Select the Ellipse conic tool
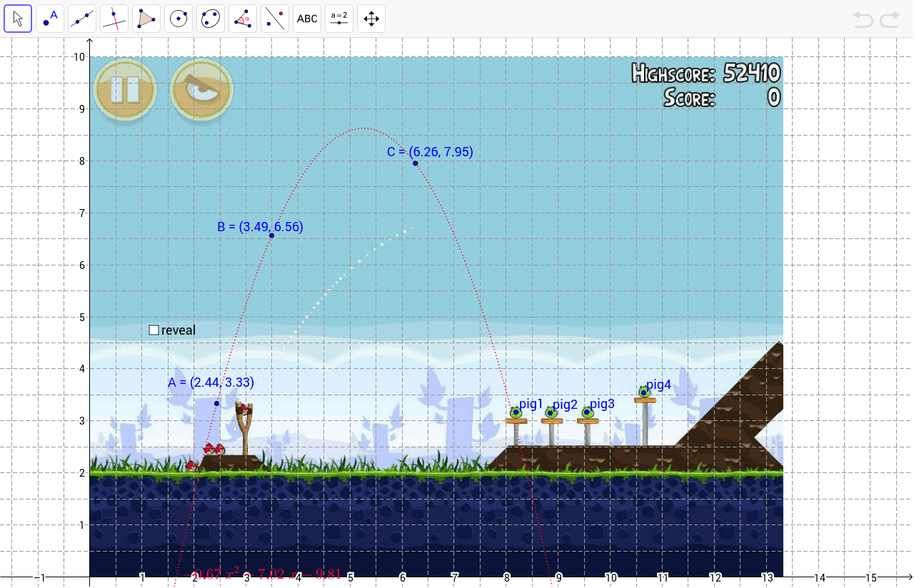 point(211,19)
